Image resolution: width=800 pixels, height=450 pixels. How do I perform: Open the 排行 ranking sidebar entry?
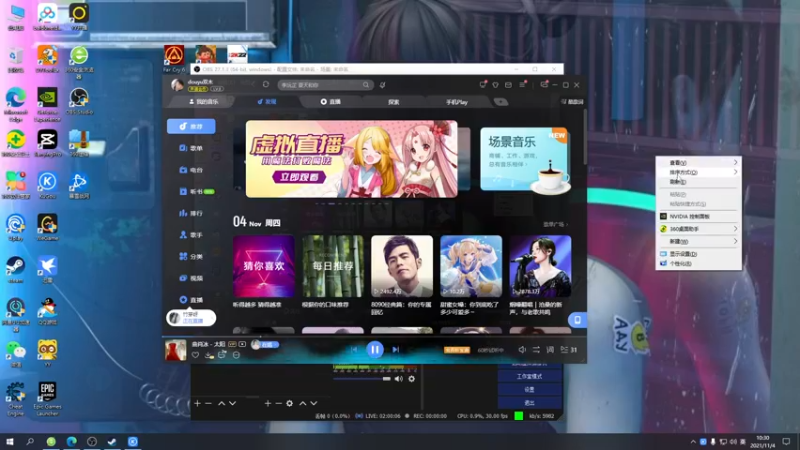191,213
